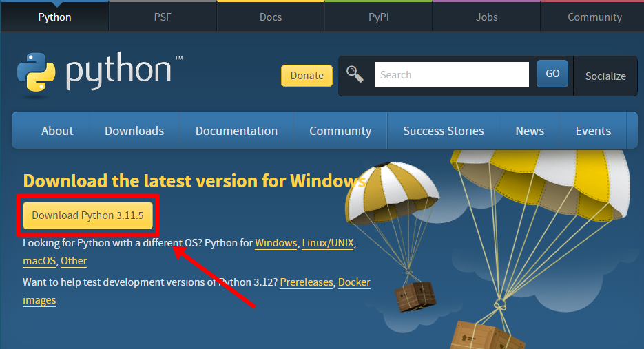Viewport: 644px width, 349px height.
Task: Open the News navigation menu
Action: (x=530, y=131)
